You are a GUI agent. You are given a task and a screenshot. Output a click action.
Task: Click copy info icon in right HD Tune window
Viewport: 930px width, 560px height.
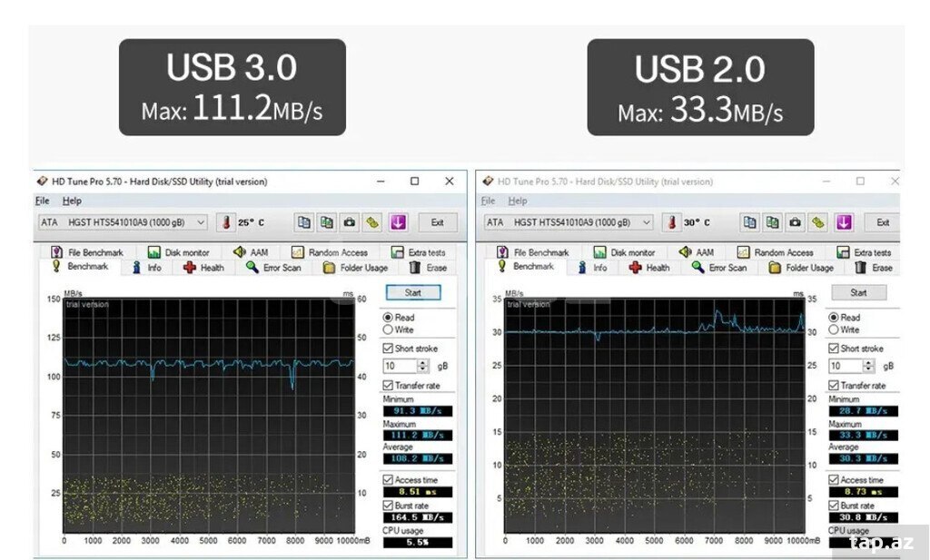coord(749,222)
